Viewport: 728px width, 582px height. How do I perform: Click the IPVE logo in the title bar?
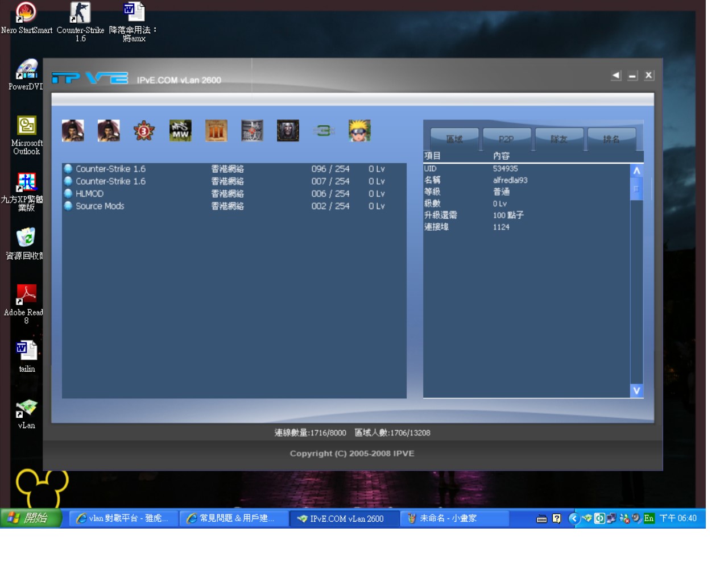click(90, 78)
